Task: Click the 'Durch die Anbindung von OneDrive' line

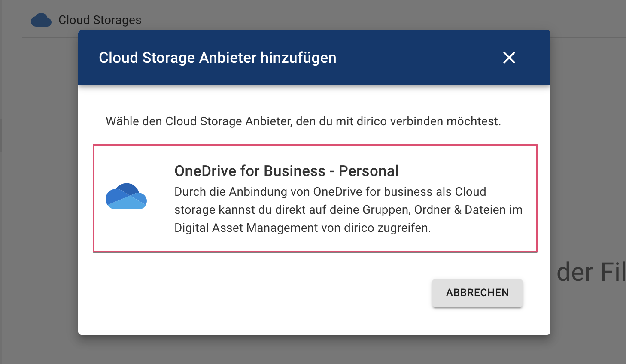Action: [x=330, y=191]
